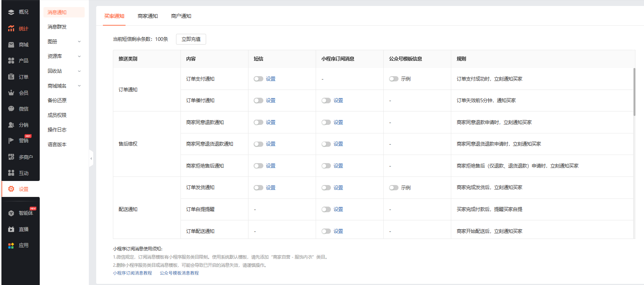Click the 立即充值 recharge button

[x=191, y=39]
